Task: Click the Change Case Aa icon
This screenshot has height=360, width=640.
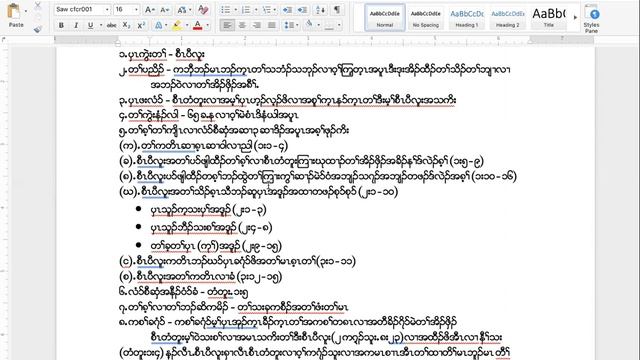Action: pos(182,10)
